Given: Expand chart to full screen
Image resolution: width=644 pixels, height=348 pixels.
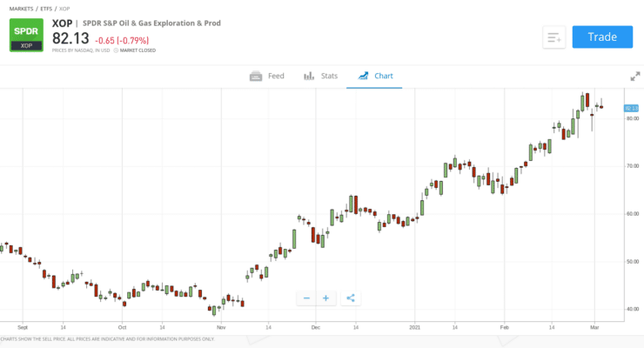Looking at the screenshot, I should (x=635, y=77).
